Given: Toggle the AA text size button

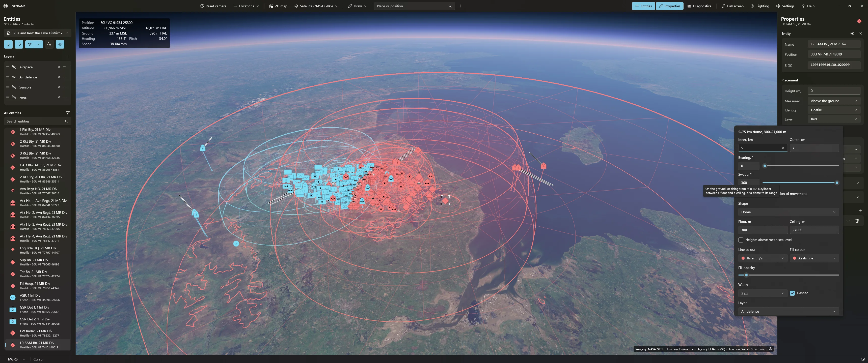Looking at the screenshot, I should click(49, 44).
